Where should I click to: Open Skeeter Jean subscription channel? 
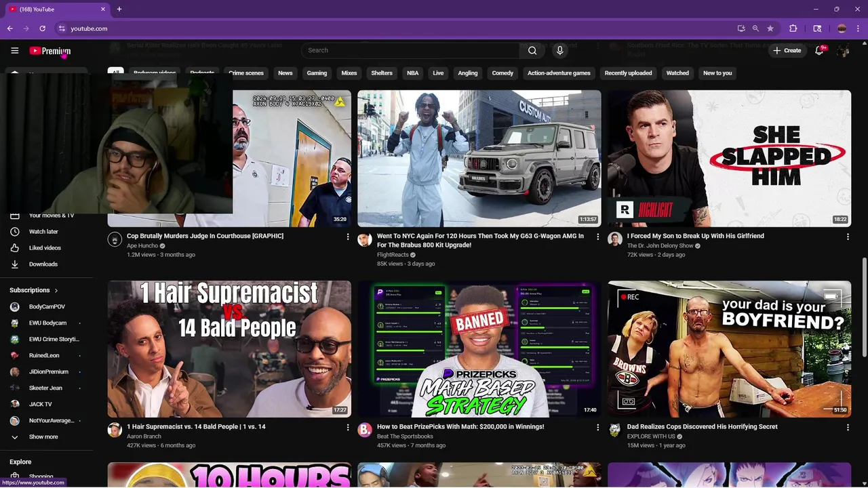[44, 388]
